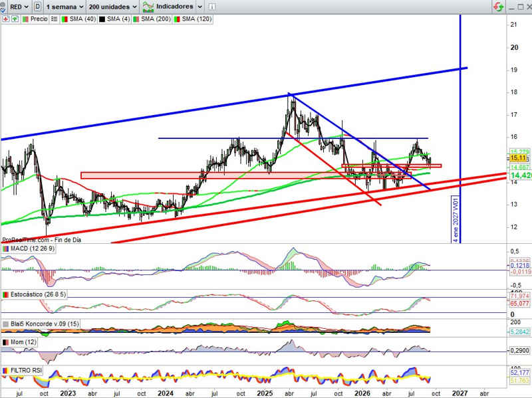Click the red plus add-panel icon
The height and width of the screenshot is (398, 532).
coord(6,19)
